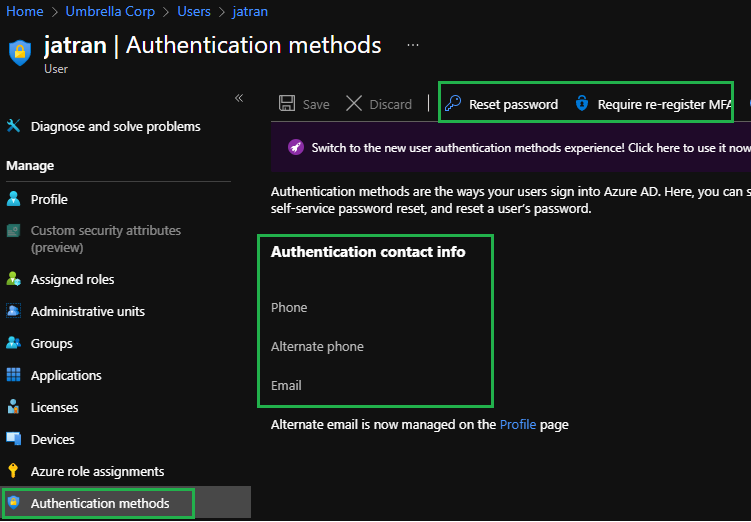The image size is (751, 522).
Task: Click the jatran | Authentication methods title
Action: tap(213, 45)
